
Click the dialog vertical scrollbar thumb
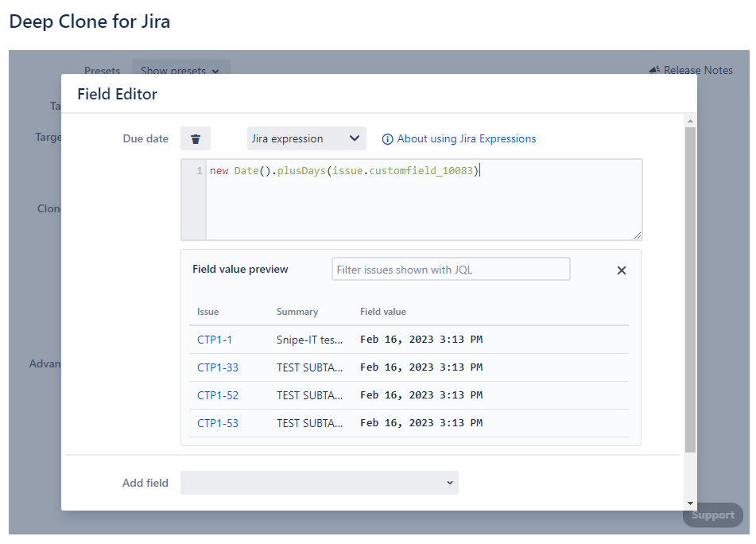pos(690,289)
